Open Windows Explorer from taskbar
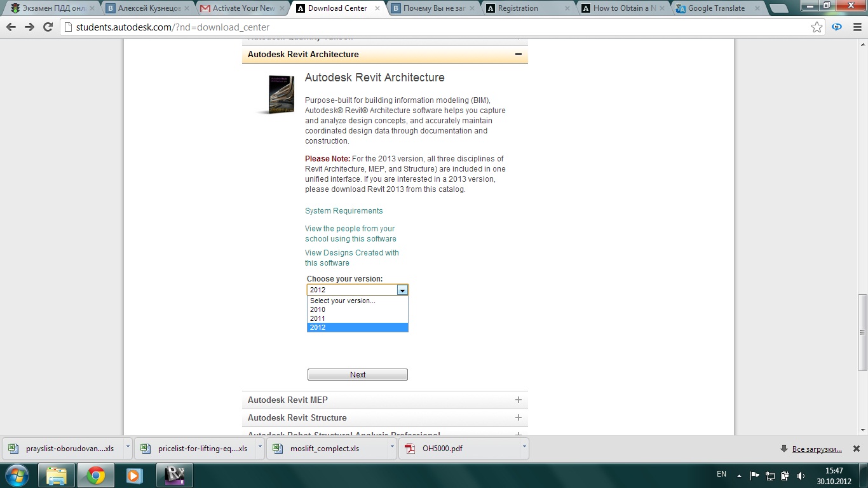This screenshot has width=868, height=488. point(57,475)
